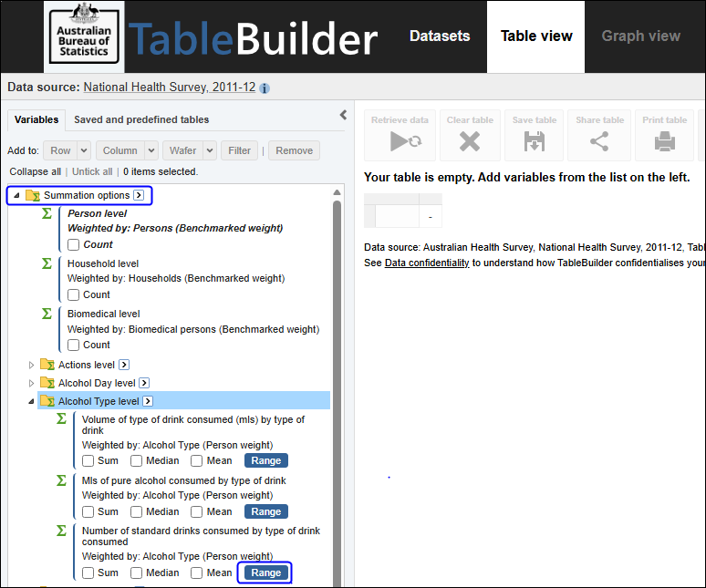This screenshot has width=706, height=588.
Task: Open the data source info icon
Action: pyautogui.click(x=265, y=88)
